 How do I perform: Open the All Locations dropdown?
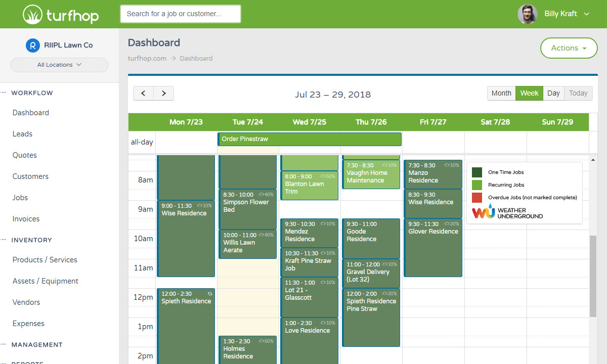[59, 65]
